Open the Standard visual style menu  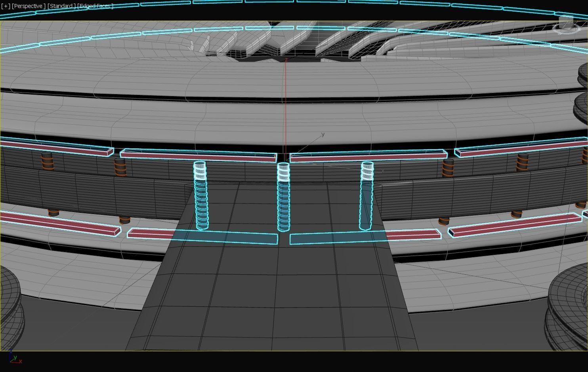click(x=61, y=6)
